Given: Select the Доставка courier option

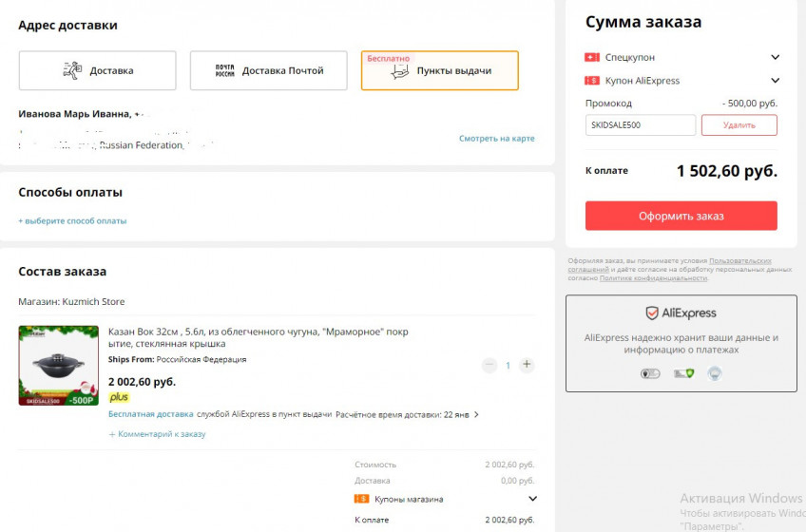Looking at the screenshot, I should click(98, 70).
